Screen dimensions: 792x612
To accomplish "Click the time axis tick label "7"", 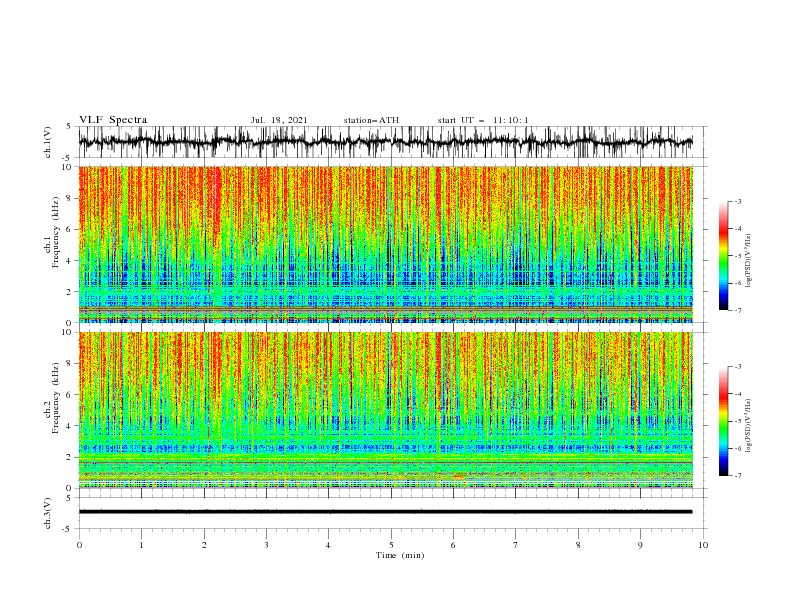I will (516, 545).
